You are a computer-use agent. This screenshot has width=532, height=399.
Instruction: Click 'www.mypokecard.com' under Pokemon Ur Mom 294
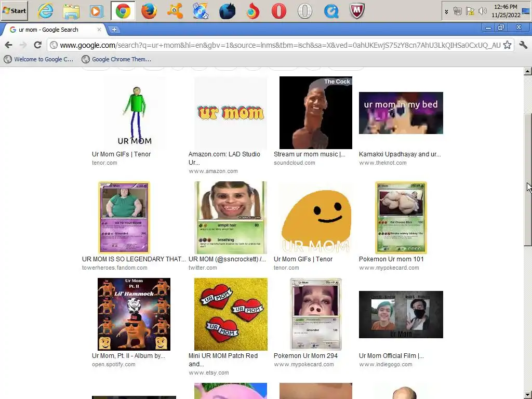pos(303,364)
